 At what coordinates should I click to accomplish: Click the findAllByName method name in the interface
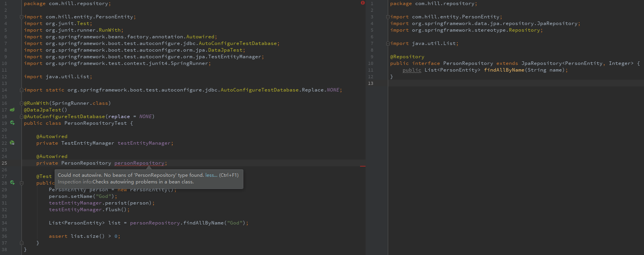[x=504, y=70]
